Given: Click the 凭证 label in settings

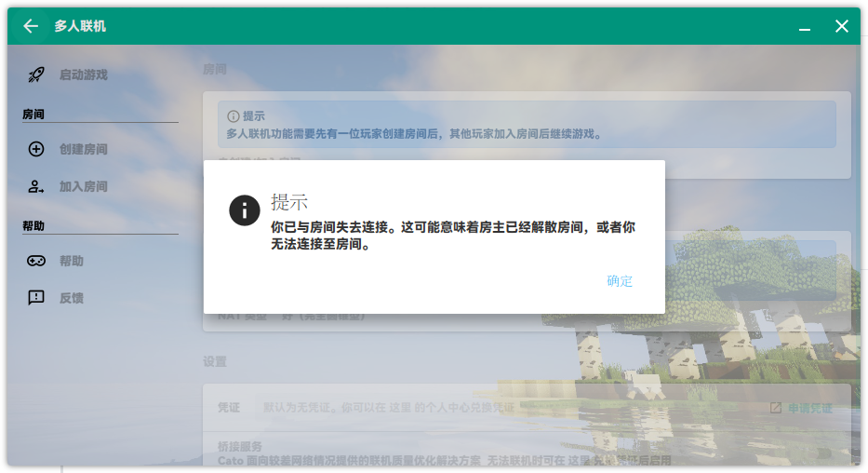Looking at the screenshot, I should (x=229, y=408).
